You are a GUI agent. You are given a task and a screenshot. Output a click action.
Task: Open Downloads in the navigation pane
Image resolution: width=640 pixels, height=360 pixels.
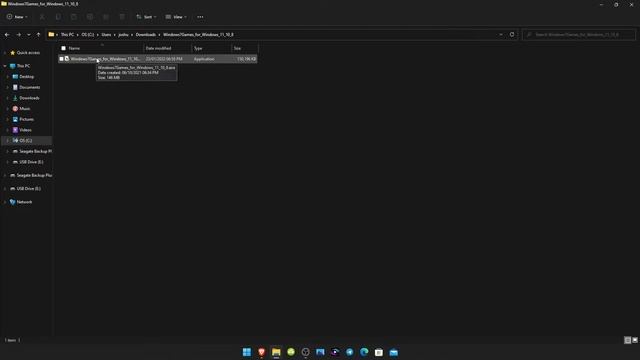[29, 98]
